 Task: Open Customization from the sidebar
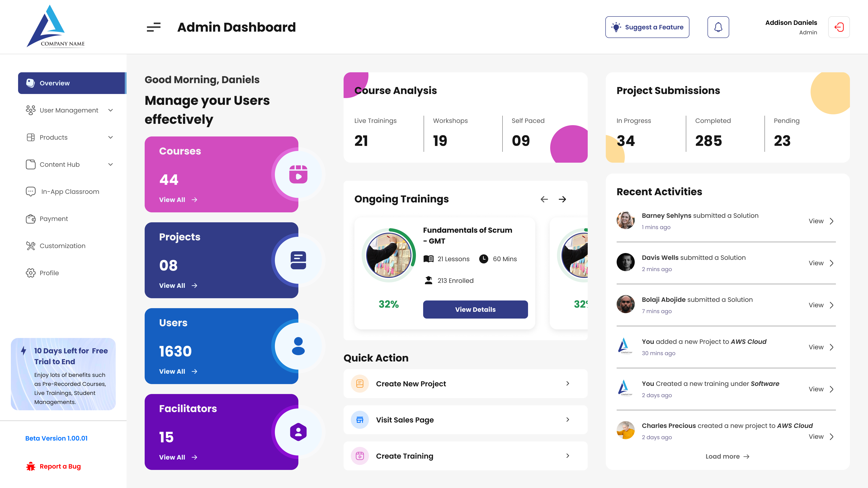[62, 246]
